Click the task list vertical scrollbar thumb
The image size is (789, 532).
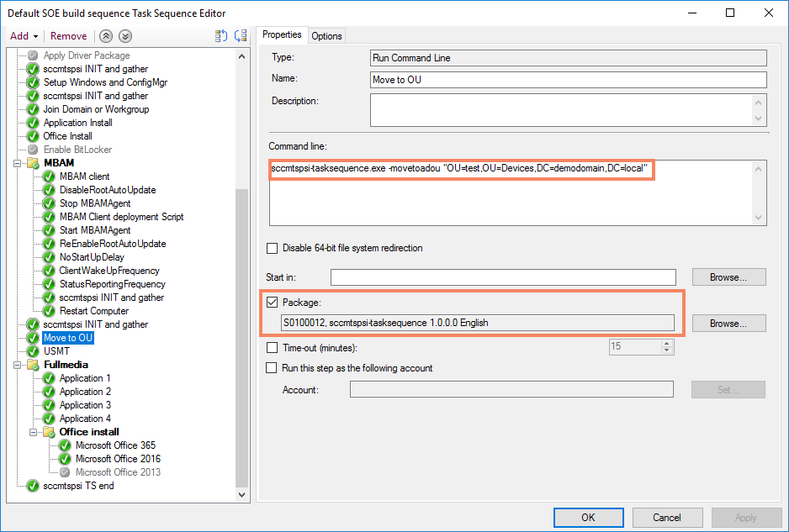pos(242,336)
